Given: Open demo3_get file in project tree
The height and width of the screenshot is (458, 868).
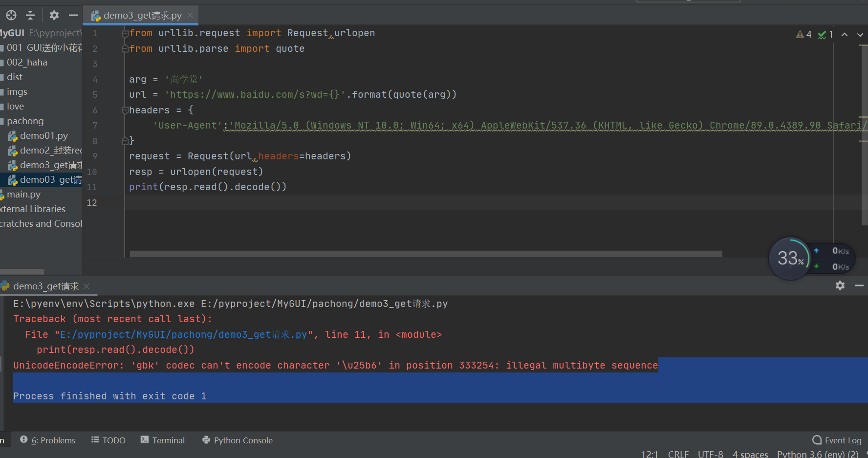Looking at the screenshot, I should (x=45, y=165).
